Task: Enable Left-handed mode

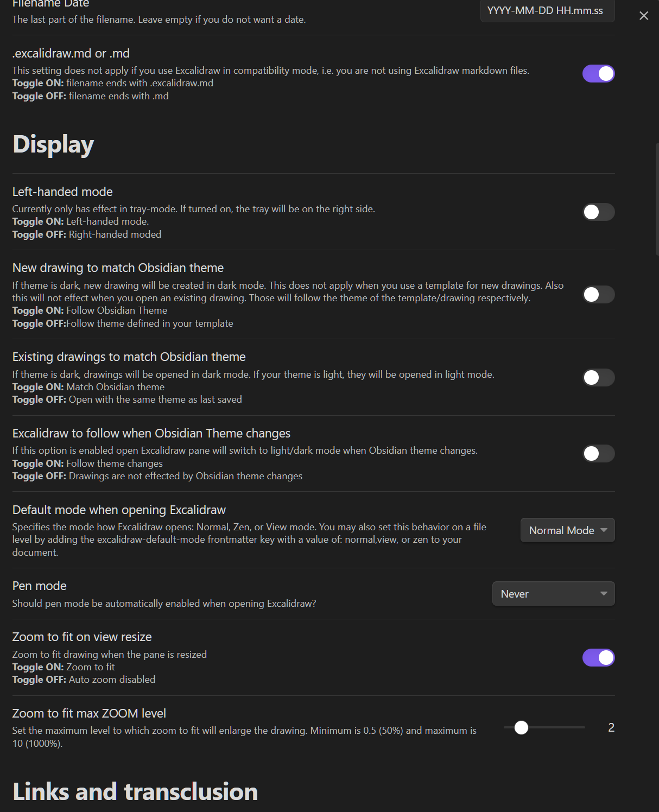Action: coord(598,212)
